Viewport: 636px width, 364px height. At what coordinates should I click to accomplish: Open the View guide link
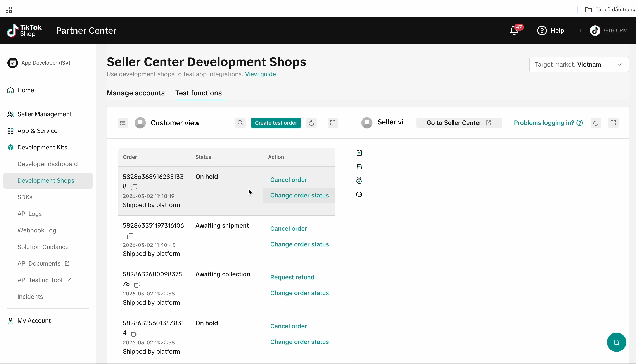[260, 74]
